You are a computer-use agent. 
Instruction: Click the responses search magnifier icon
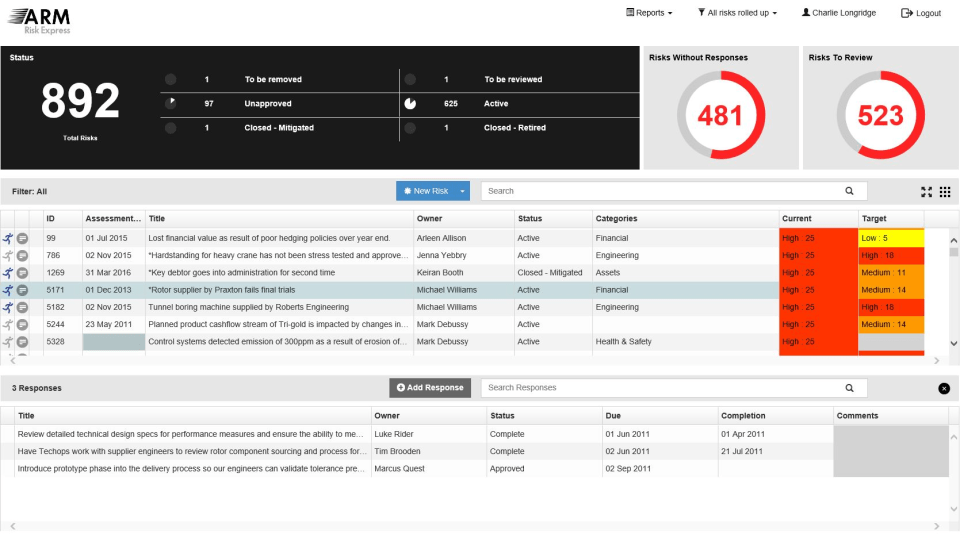pos(849,388)
